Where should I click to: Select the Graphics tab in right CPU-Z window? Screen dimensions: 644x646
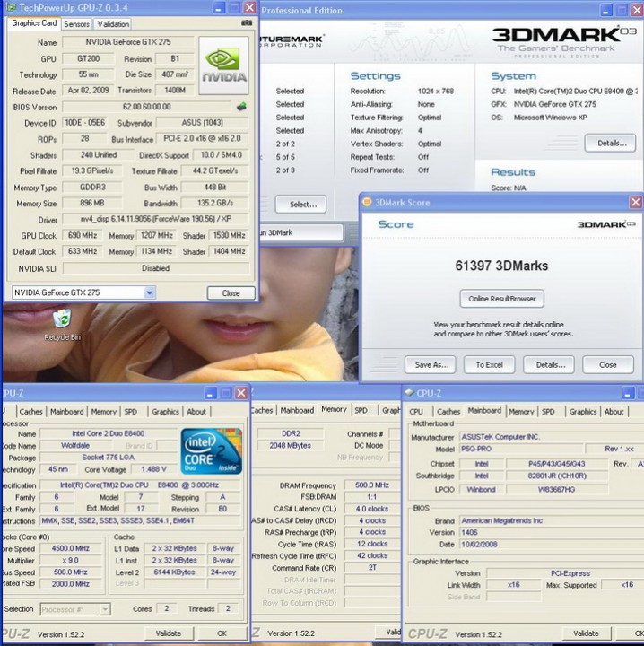583,411
